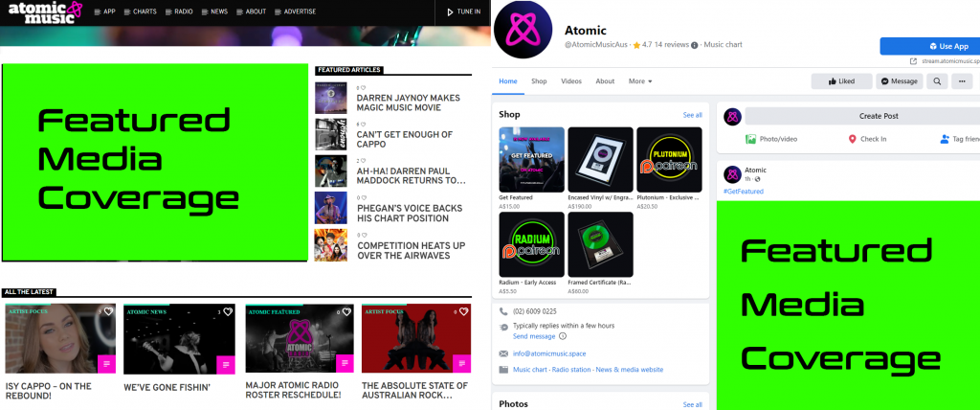Click thumbnail beside Competition Heats Up article
The width and height of the screenshot is (980, 410).
[330, 244]
